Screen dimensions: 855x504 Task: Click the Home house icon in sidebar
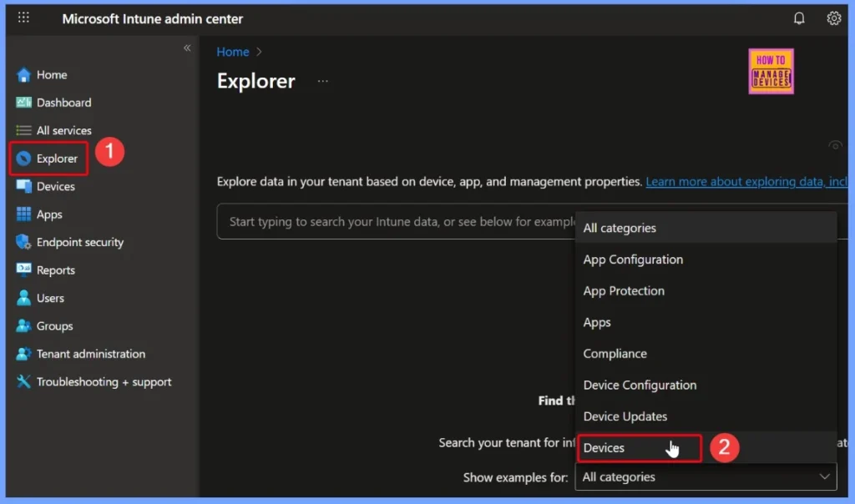[23, 74]
